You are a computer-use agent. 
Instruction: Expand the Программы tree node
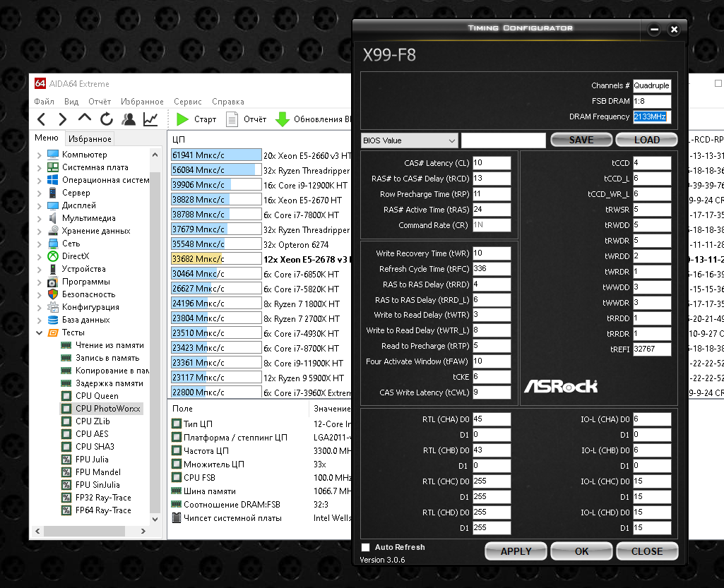(x=40, y=282)
